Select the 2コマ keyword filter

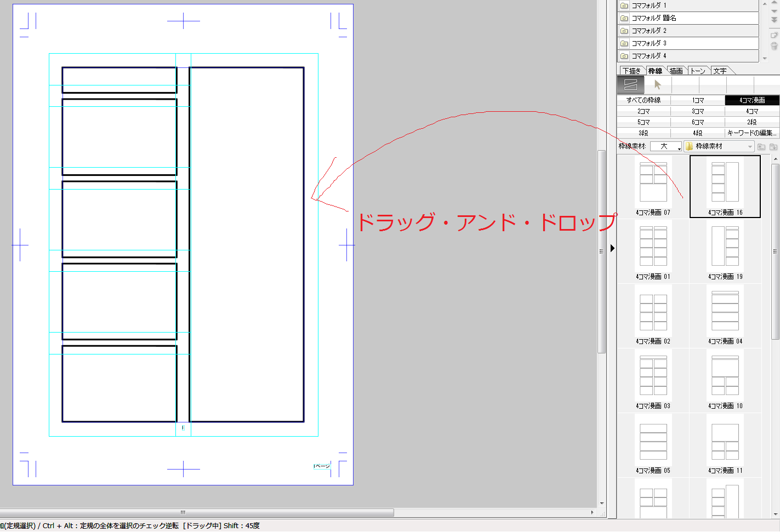tap(644, 111)
